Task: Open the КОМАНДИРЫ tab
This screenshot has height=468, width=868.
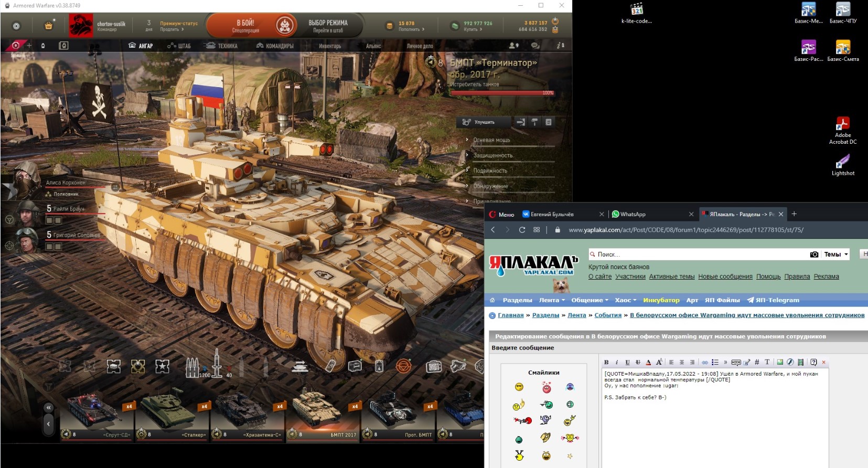Action: [275, 46]
